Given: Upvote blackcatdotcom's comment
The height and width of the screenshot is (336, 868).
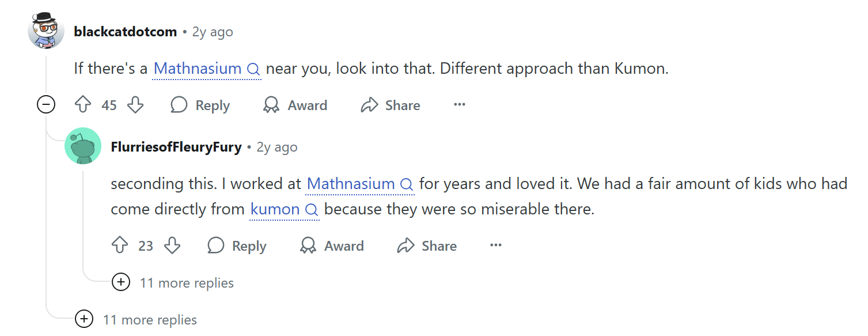Looking at the screenshot, I should (84, 105).
